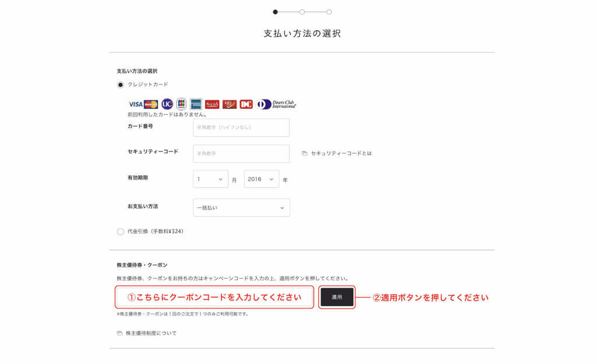
Task: Click the note starting ※株主優待券・クーポンは1回
Action: (182, 314)
